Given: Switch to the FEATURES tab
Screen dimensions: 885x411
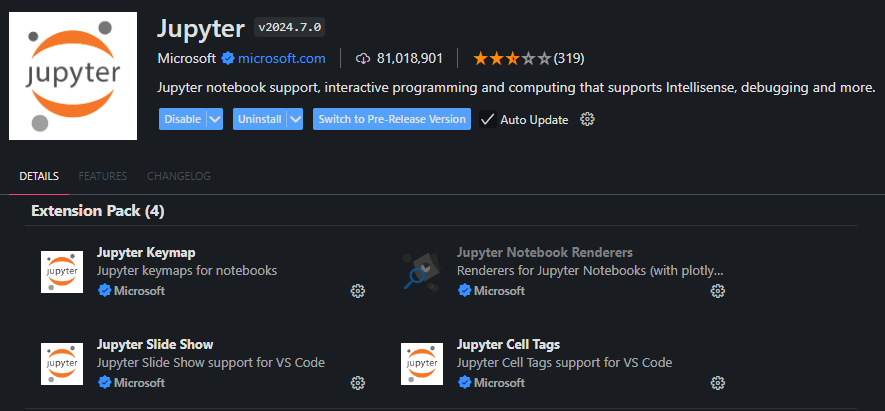Looking at the screenshot, I should point(103,176).
